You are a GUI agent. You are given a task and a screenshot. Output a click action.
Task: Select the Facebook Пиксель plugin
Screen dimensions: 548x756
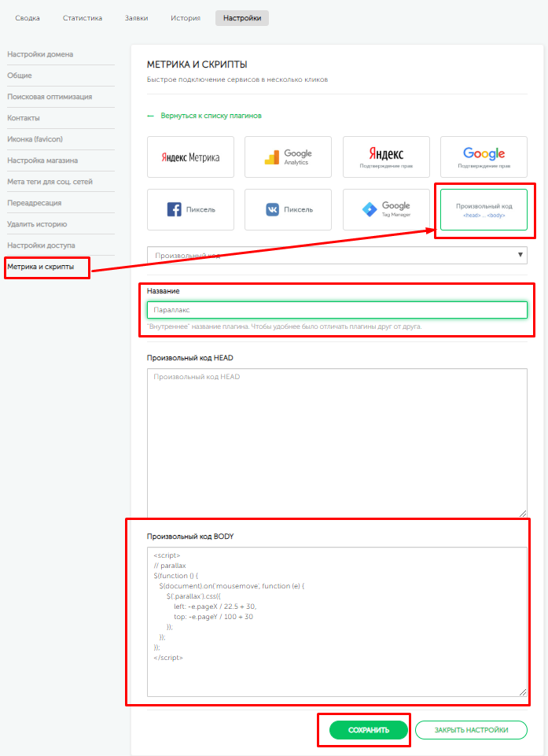tap(190, 209)
